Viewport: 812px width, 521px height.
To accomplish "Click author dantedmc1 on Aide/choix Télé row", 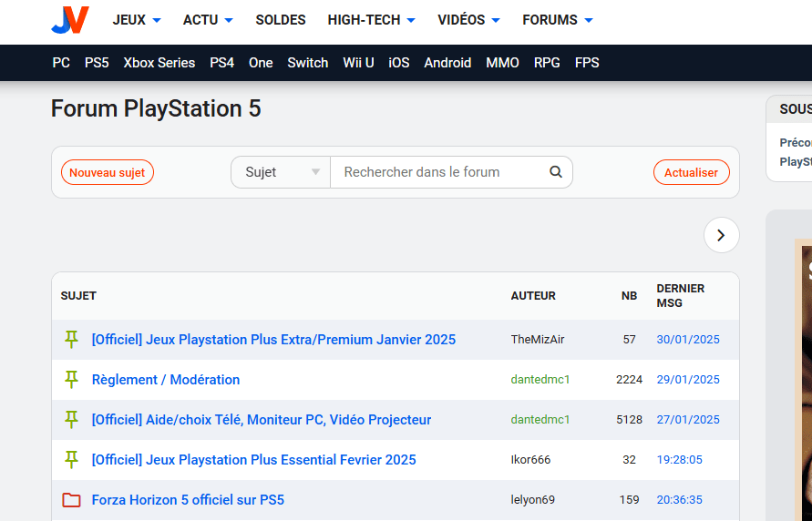I will [x=540, y=420].
